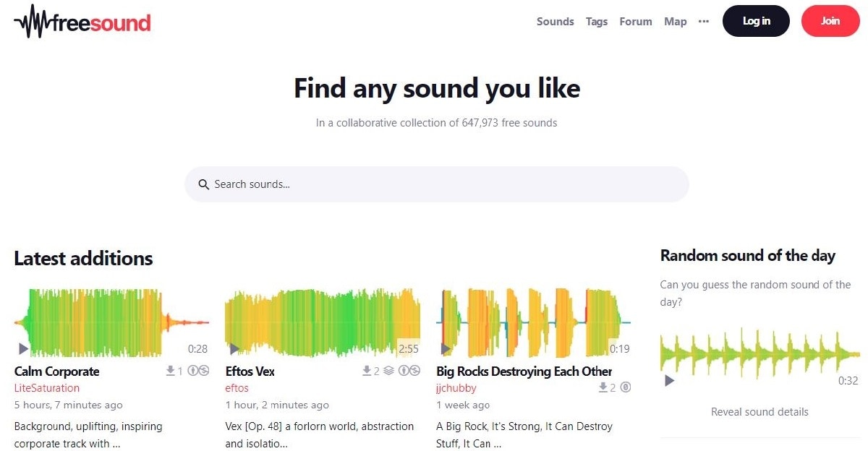The width and height of the screenshot is (868, 451).
Task: Visit user eftos's profile
Action: (237, 388)
